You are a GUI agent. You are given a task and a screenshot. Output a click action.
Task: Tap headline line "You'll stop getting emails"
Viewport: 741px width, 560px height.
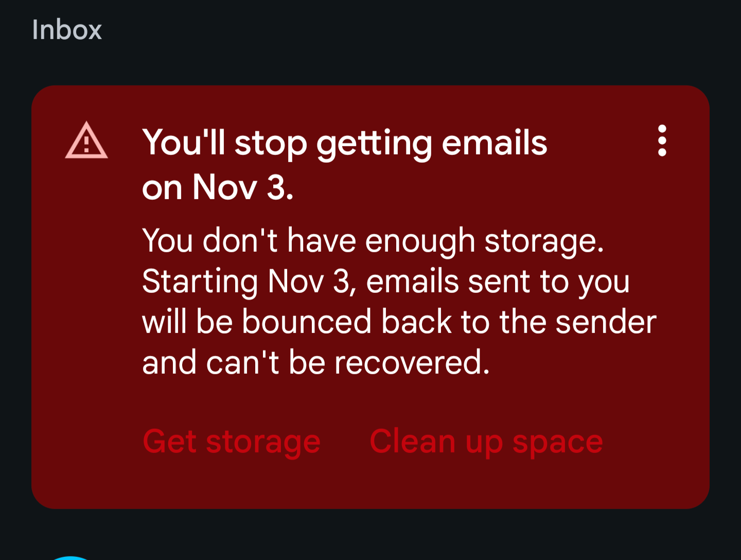(x=345, y=143)
